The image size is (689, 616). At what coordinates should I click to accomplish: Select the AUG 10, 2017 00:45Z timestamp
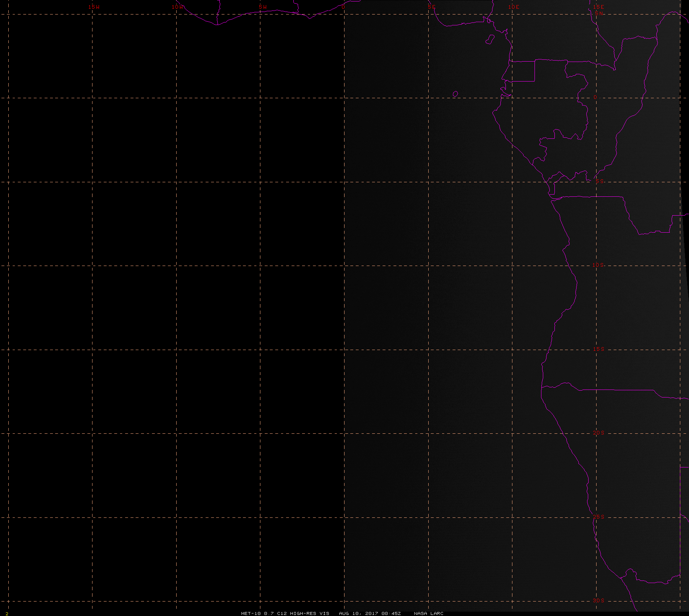tap(370, 613)
